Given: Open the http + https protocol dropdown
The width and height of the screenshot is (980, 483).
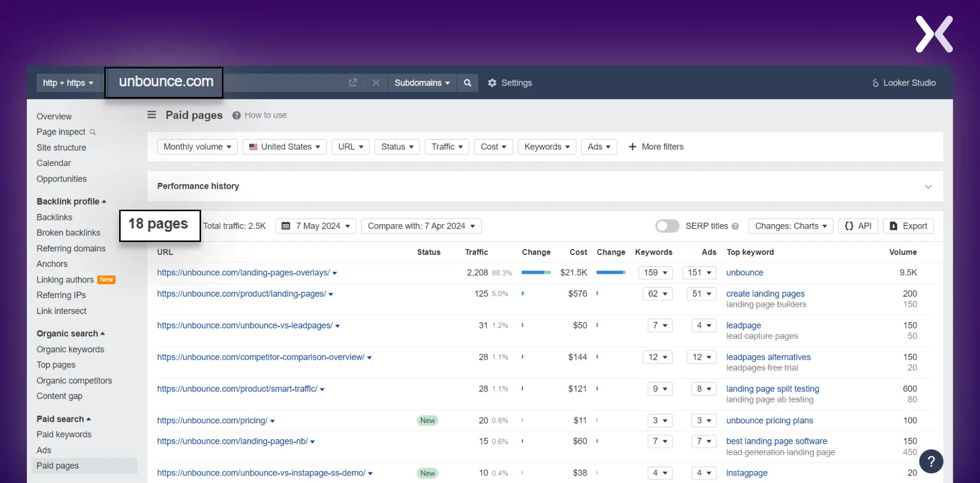Looking at the screenshot, I should tap(68, 83).
